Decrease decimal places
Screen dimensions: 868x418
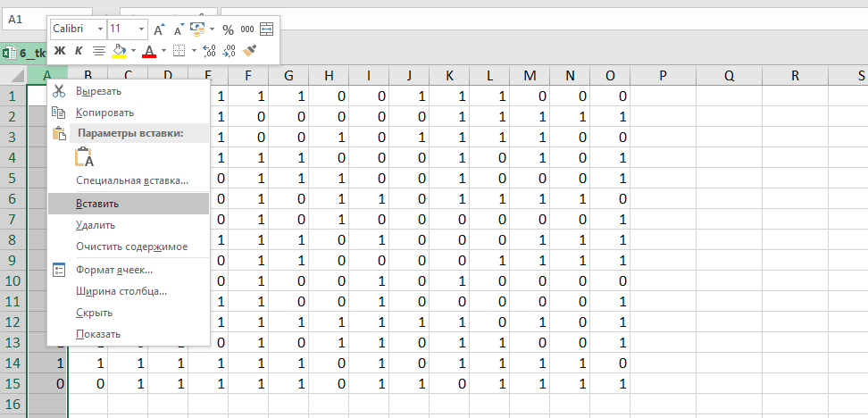point(229,51)
